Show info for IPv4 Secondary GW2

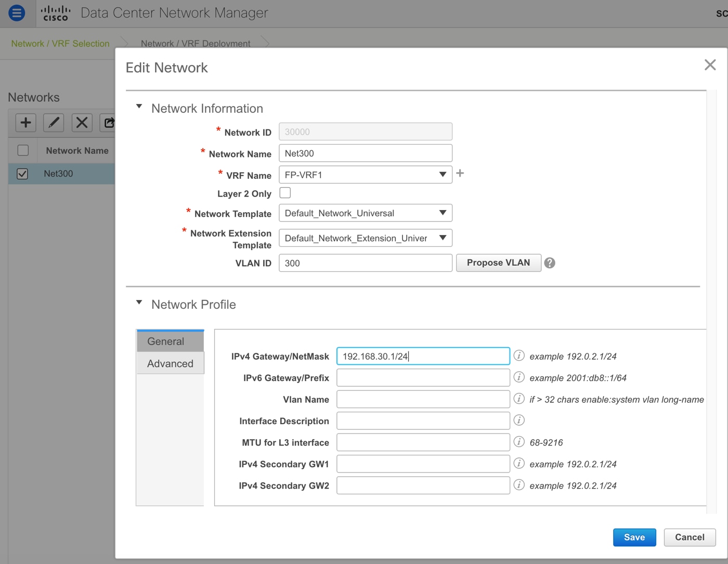[519, 485]
